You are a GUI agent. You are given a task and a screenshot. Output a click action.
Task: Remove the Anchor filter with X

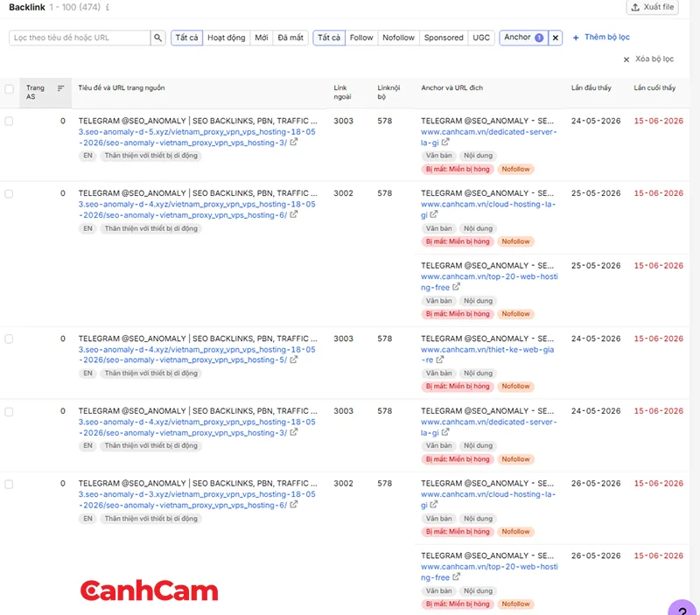555,38
